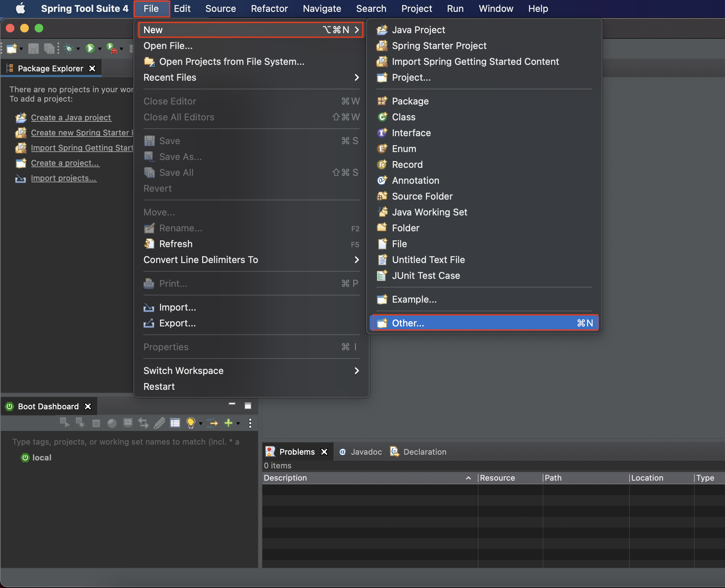The image size is (725, 588).
Task: Click the Boot Dashboard table properties icon
Action: point(175,423)
